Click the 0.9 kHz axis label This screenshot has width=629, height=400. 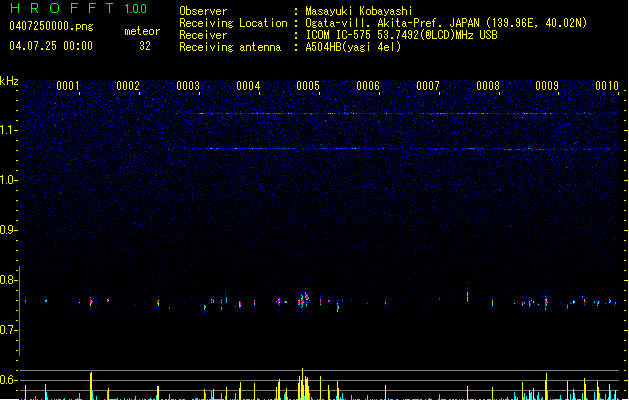point(8,230)
